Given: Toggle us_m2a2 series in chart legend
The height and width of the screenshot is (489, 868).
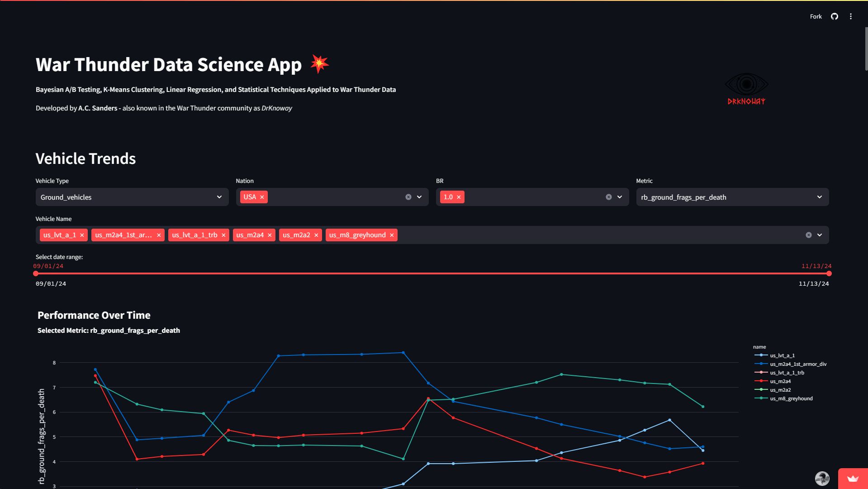Looking at the screenshot, I should tap(780, 390).
